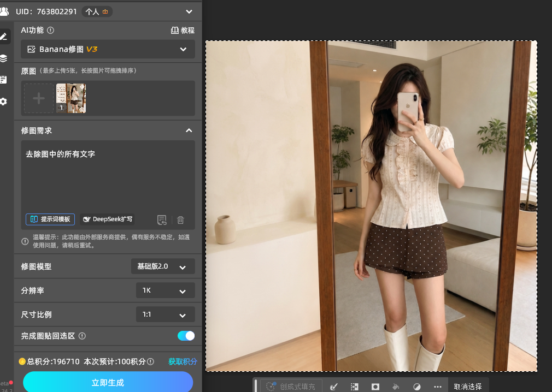Viewport: 552px width, 392px height.
Task: Open the 提示词模板 prompt templates
Action: click(x=50, y=219)
